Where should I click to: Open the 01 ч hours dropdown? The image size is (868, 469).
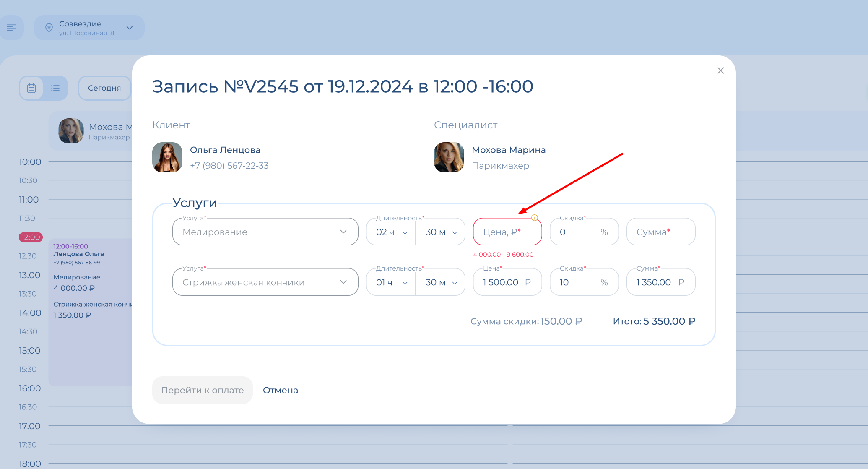click(x=391, y=282)
